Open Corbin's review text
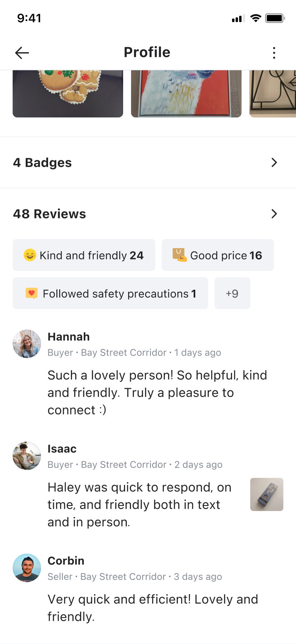Screen dimensions: 296x644 (153, 608)
